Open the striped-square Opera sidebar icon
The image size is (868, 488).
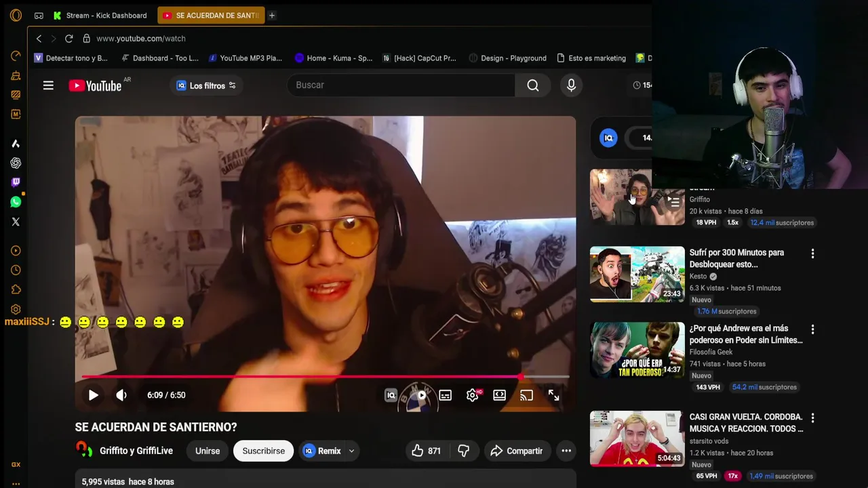tap(16, 95)
